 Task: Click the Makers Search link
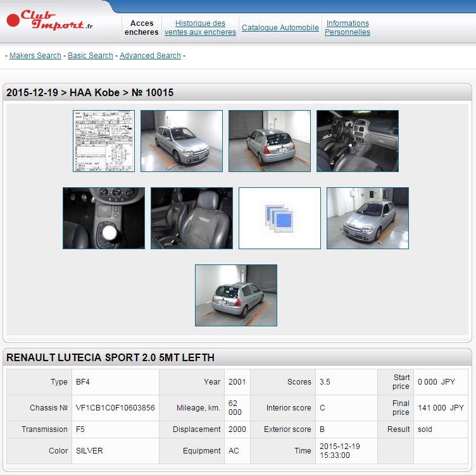pyautogui.click(x=35, y=56)
